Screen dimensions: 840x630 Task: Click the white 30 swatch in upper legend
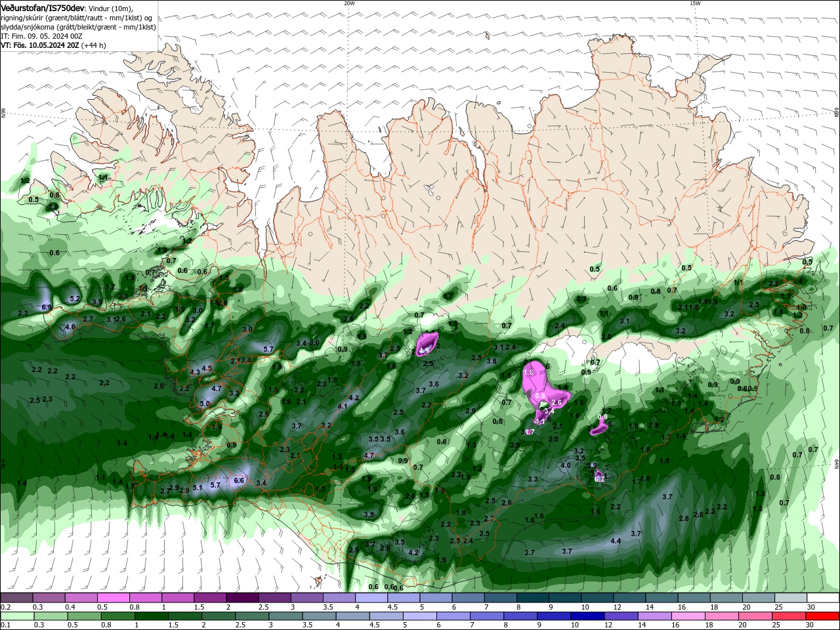tap(822, 598)
